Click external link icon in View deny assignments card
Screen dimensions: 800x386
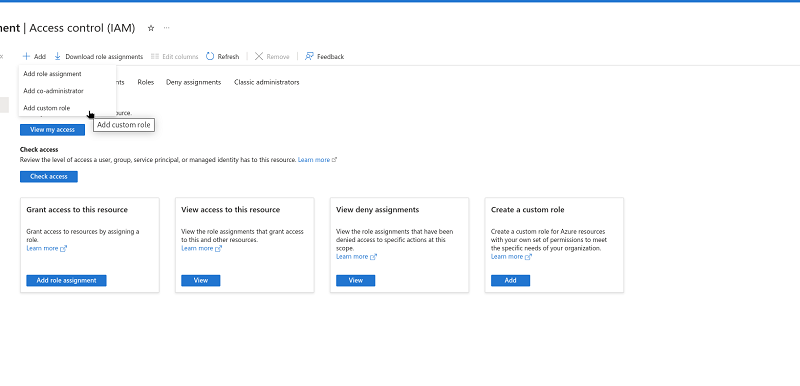click(373, 257)
